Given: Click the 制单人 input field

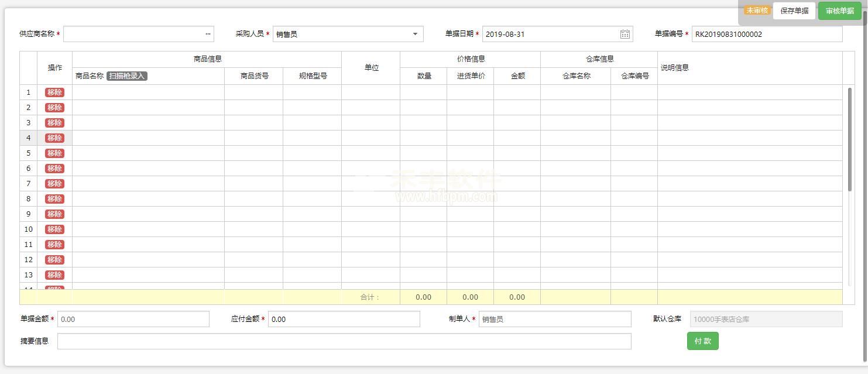Looking at the screenshot, I should click(555, 319).
